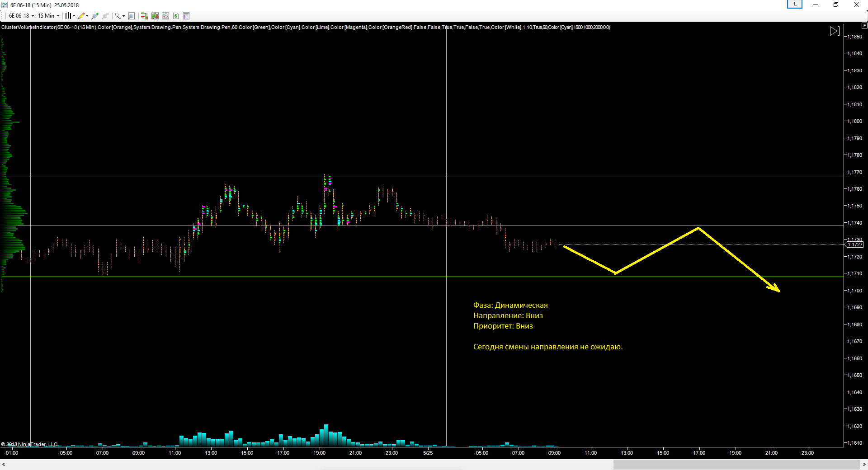Click the 1,1850 price axis label
This screenshot has width=868, height=470.
(x=854, y=37)
